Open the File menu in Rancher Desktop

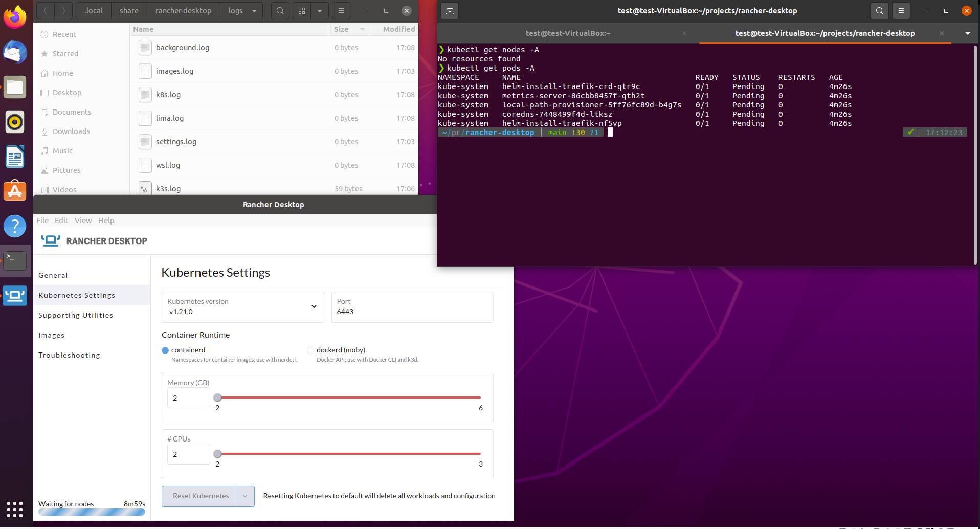pyautogui.click(x=42, y=221)
